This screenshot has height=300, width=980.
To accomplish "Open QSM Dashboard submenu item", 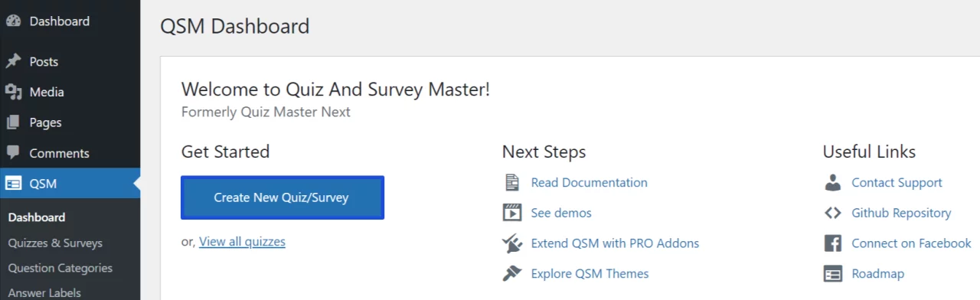I will pos(37,217).
